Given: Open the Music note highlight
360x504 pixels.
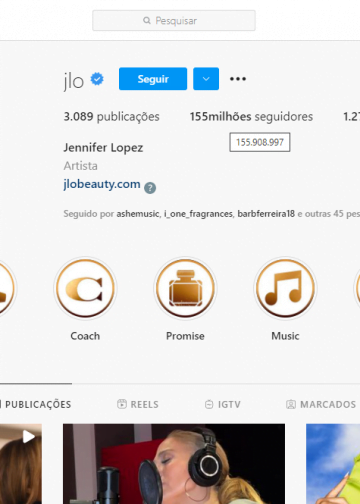Looking at the screenshot, I should tap(285, 288).
